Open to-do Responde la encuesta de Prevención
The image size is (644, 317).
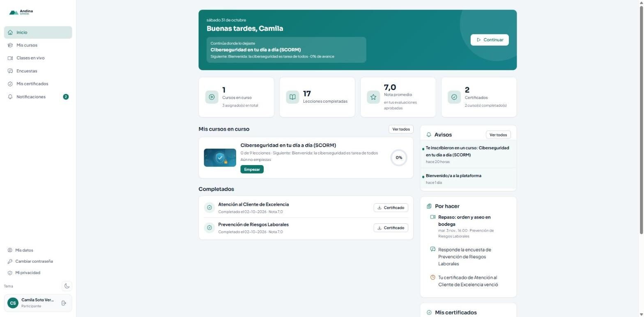pyautogui.click(x=468, y=257)
